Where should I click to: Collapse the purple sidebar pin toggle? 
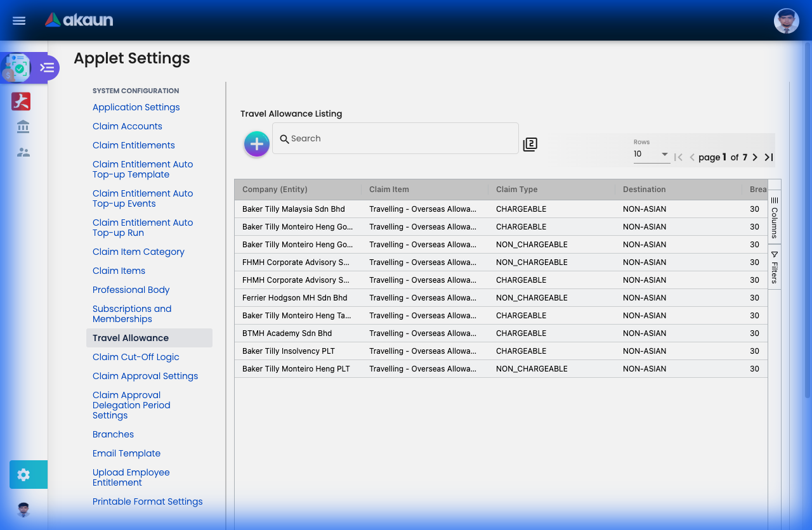[47, 67]
